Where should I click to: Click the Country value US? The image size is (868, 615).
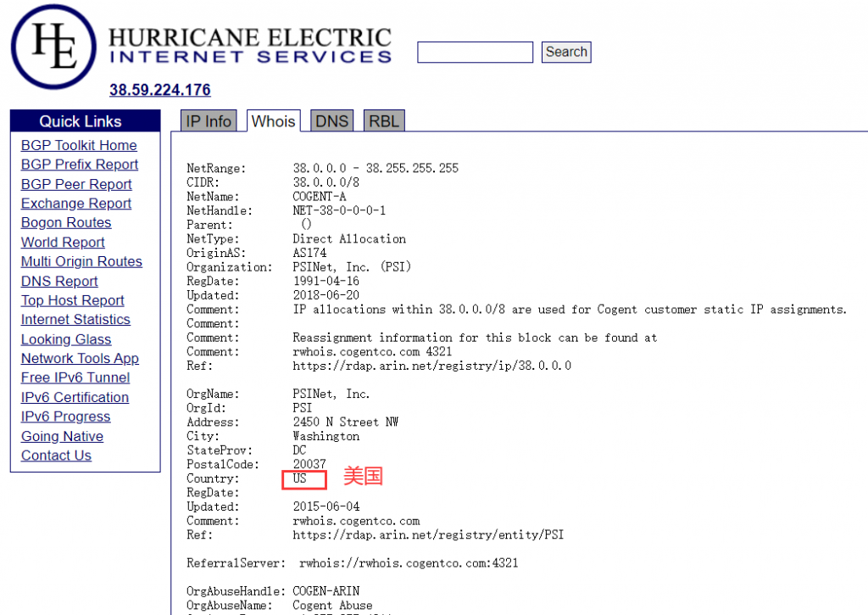tap(299, 478)
